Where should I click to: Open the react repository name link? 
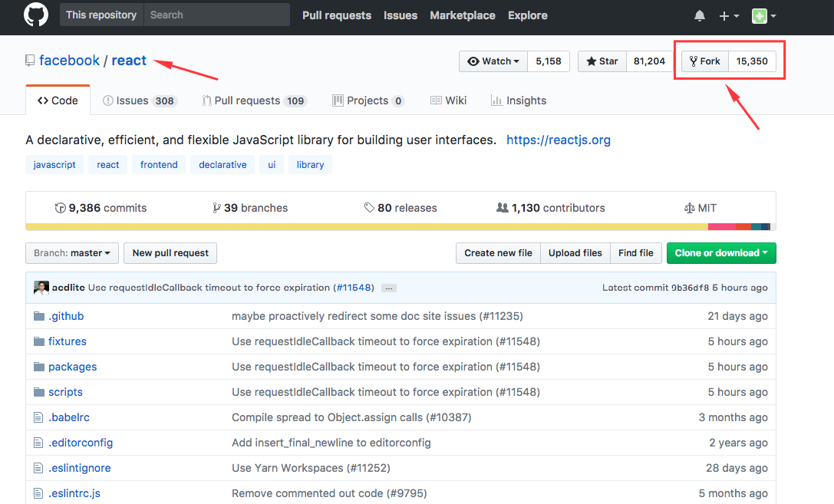pyautogui.click(x=129, y=61)
